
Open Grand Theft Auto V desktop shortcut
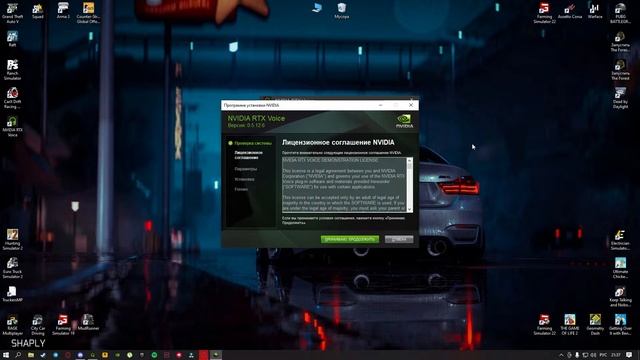click(x=12, y=13)
